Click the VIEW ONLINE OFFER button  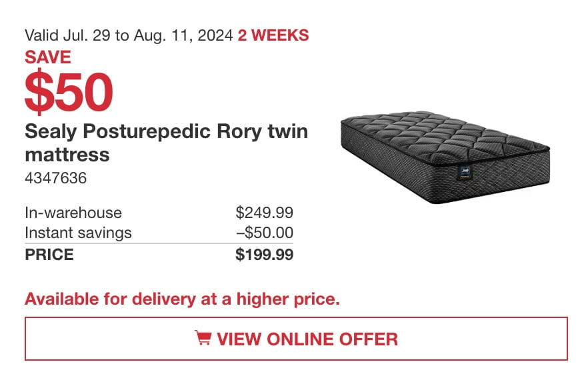click(296, 339)
